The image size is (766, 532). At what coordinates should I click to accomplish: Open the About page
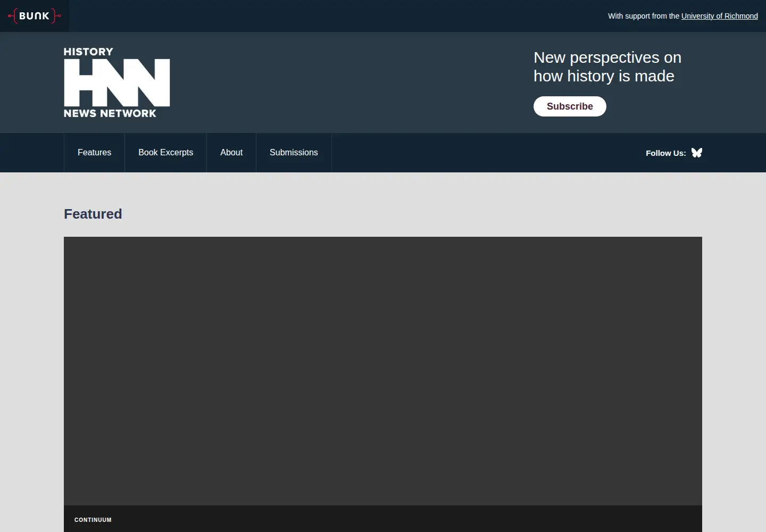(x=231, y=153)
